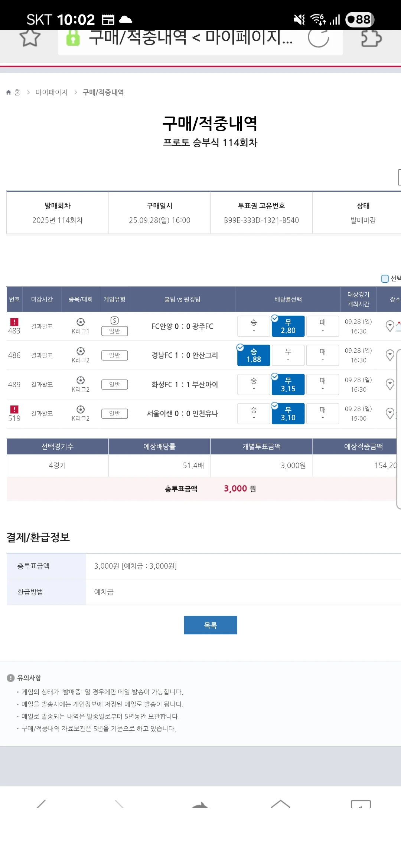This screenshot has height=868, width=401.
Task: Toggle the 승 1.88 odds for 경남FC
Action: pyautogui.click(x=254, y=355)
